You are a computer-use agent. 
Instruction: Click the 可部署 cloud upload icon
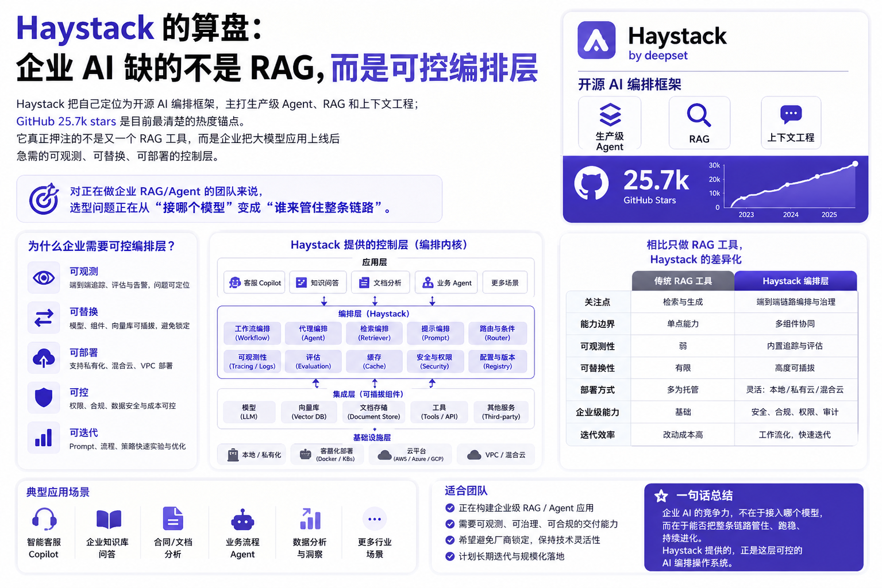pos(44,358)
